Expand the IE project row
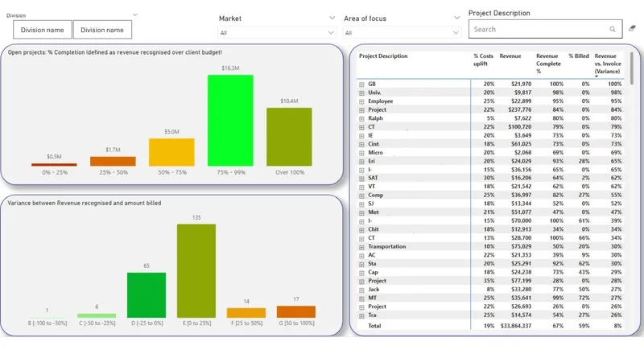The width and height of the screenshot is (644, 350). coord(361,136)
